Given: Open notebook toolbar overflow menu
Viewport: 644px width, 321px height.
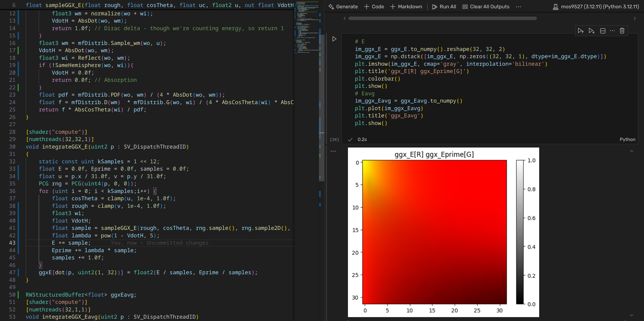Looking at the screenshot, I should point(518,7).
